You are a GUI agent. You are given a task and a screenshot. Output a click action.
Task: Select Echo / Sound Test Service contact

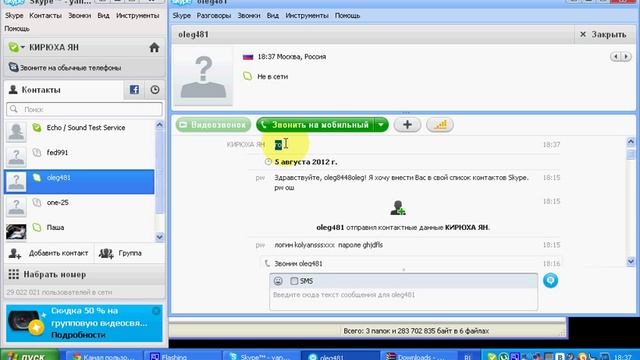tap(80, 131)
